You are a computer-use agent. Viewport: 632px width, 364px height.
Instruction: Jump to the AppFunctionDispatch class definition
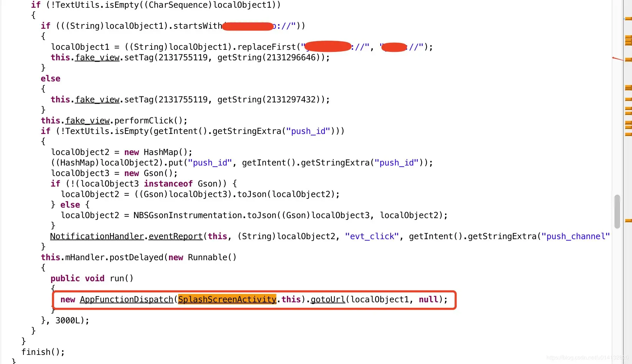[x=126, y=299]
